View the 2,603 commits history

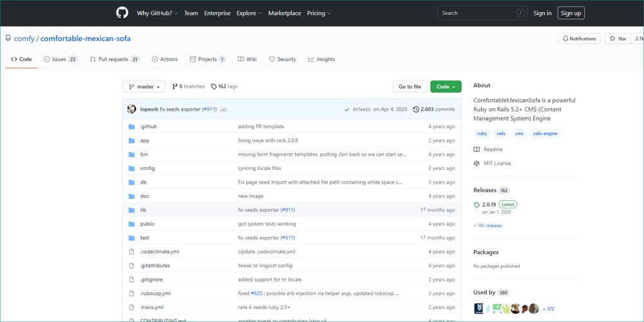point(434,109)
